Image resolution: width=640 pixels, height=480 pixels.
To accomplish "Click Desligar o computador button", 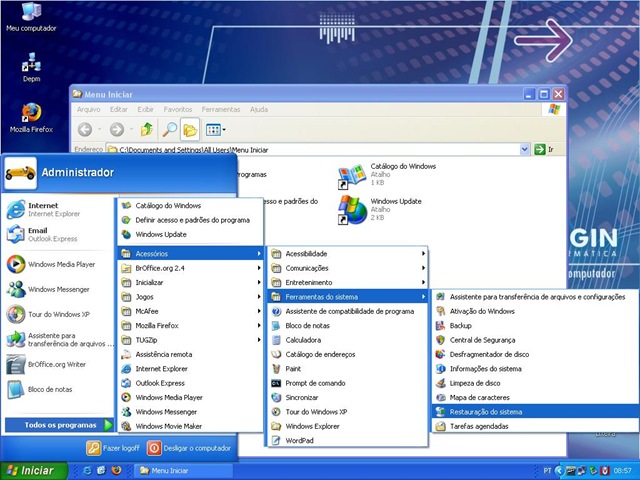I will tap(189, 448).
